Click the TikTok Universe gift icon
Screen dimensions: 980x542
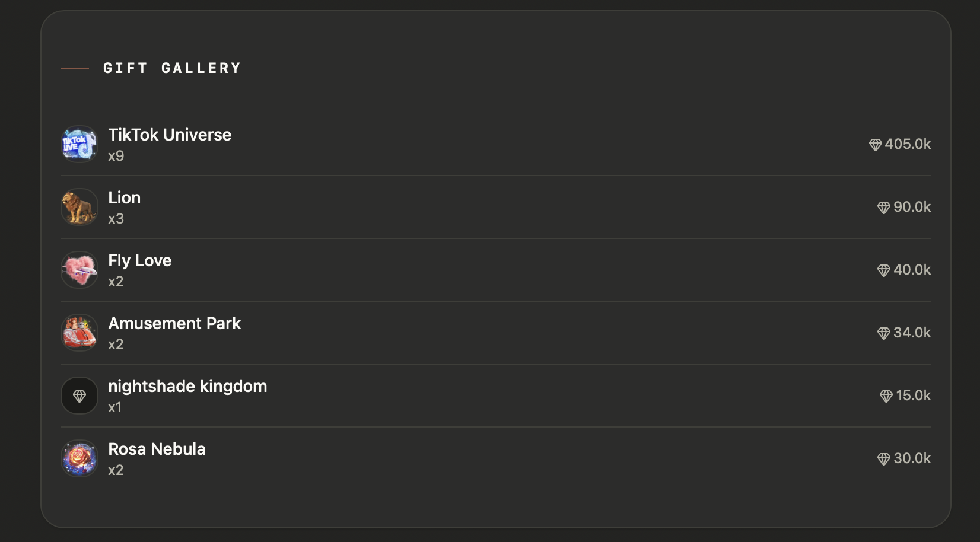[x=79, y=144]
